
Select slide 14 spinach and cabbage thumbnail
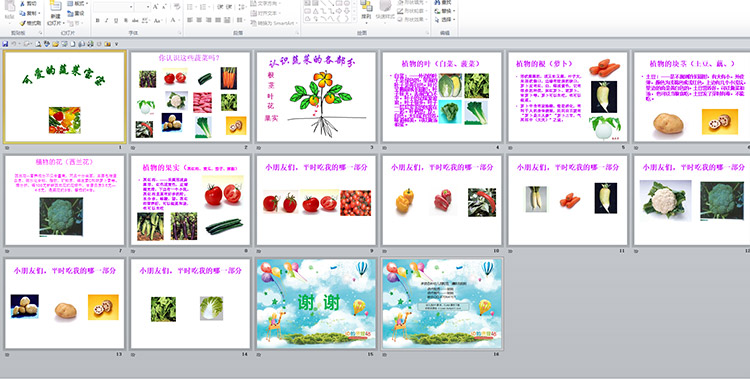pyautogui.click(x=190, y=303)
